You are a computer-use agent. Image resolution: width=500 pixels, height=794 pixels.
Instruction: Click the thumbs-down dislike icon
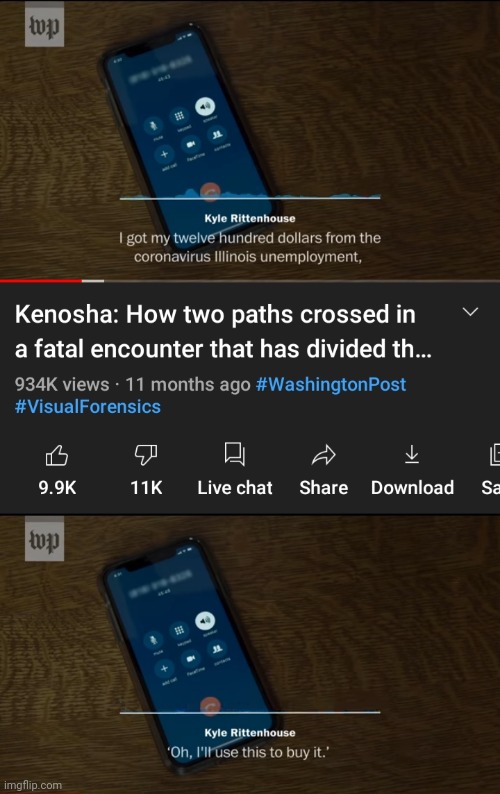(x=146, y=455)
